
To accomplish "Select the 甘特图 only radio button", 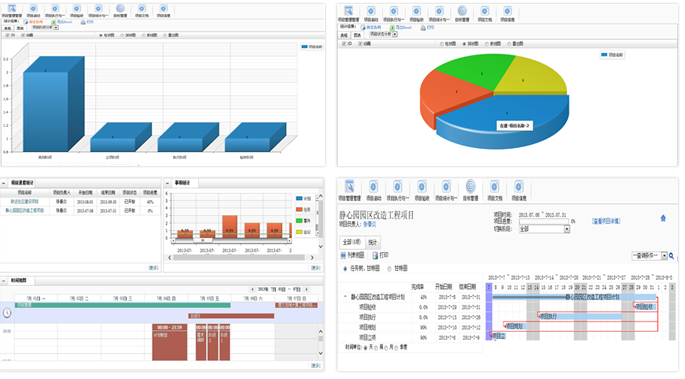I will [389, 269].
